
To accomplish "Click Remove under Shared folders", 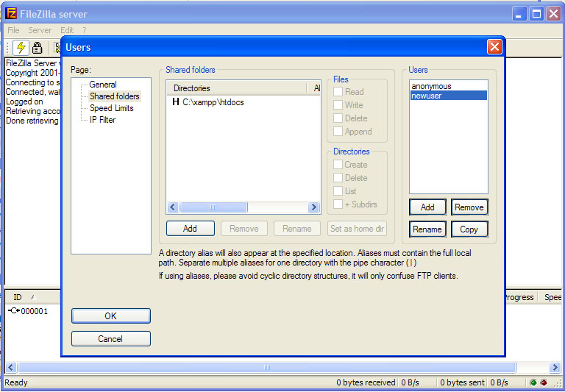I will 244,229.
